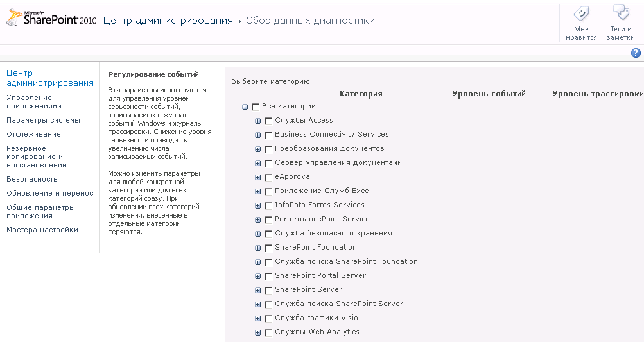Expand 'Сервер управления документами' node
The height and width of the screenshot is (342, 644).
click(258, 164)
